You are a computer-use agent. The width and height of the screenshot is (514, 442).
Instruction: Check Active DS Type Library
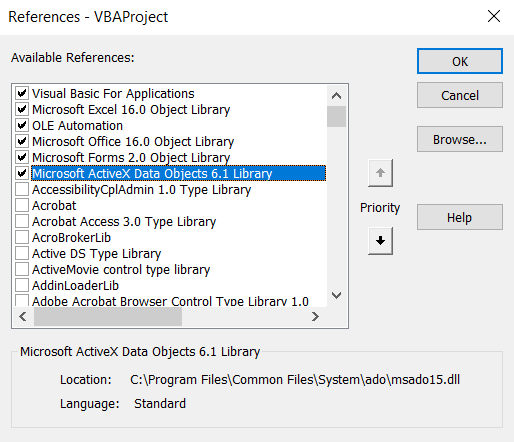tap(22, 253)
